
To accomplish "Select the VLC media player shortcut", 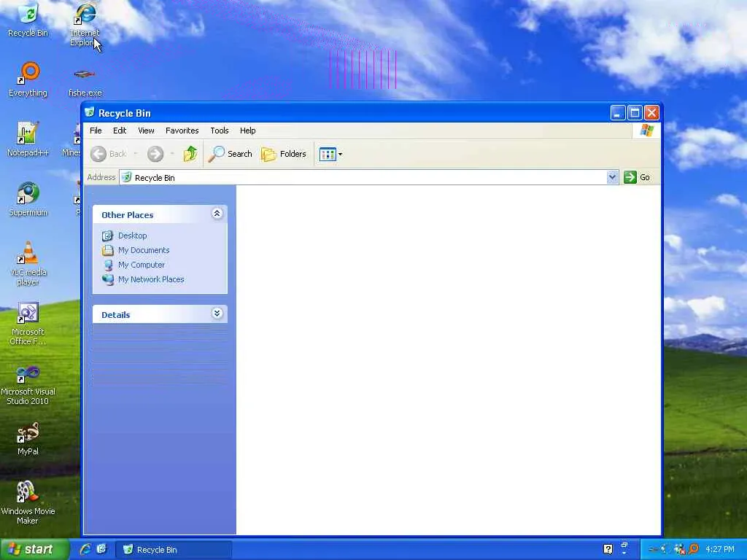I will (x=28, y=263).
